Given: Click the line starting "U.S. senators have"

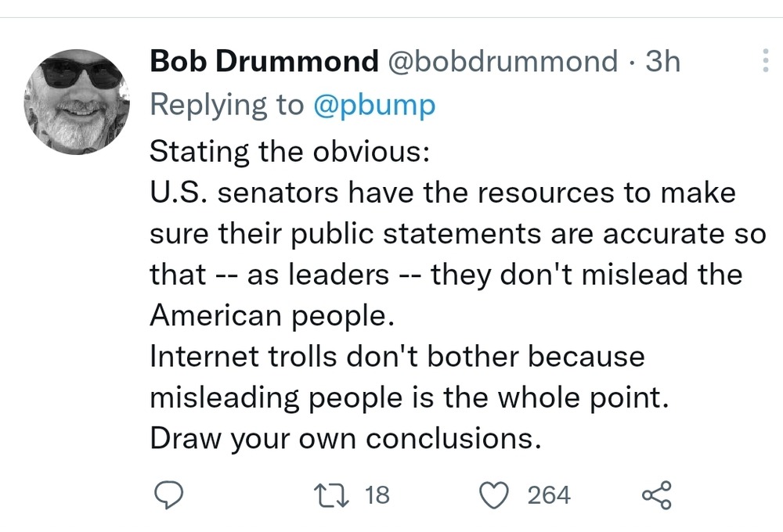Looking at the screenshot, I should (x=442, y=192).
